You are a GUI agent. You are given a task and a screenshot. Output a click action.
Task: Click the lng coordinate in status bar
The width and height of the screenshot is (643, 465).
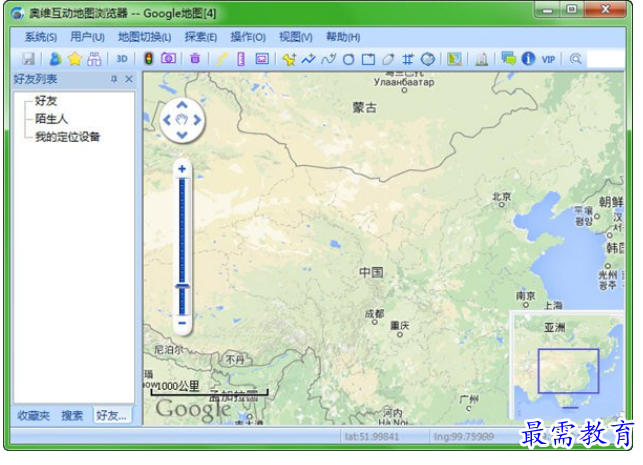(x=464, y=437)
